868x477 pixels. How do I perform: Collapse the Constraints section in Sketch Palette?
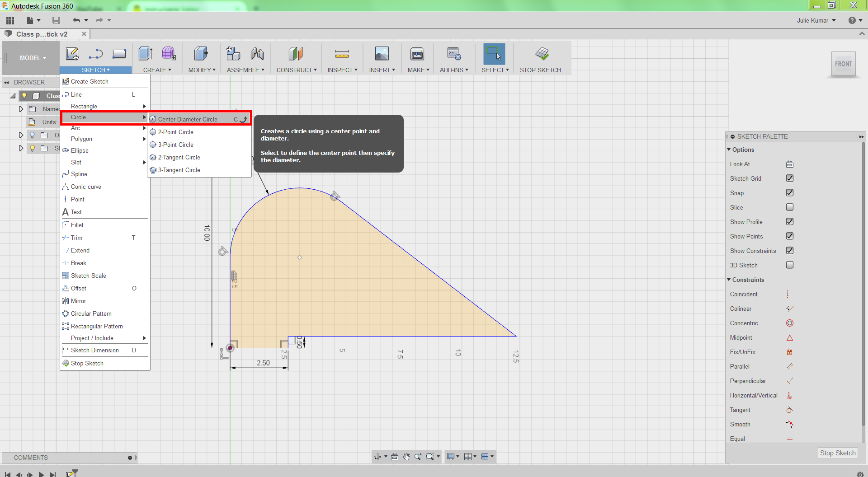[729, 280]
